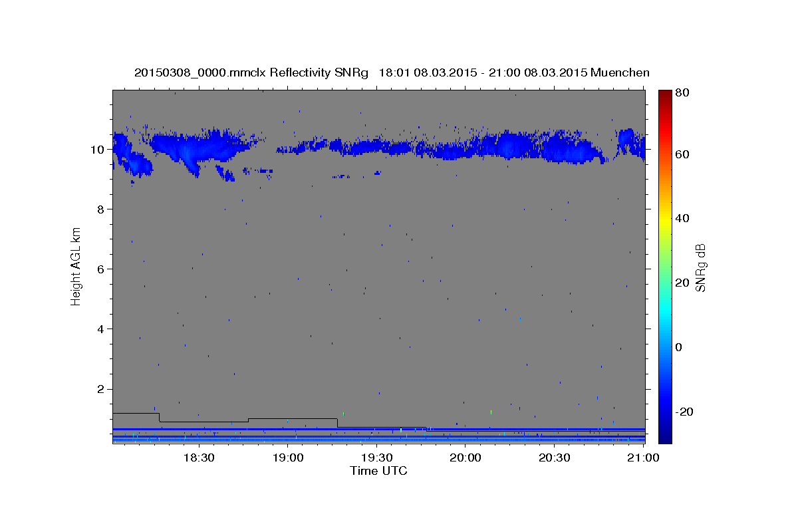Click the 'Height AGL km' axis label

(x=76, y=266)
